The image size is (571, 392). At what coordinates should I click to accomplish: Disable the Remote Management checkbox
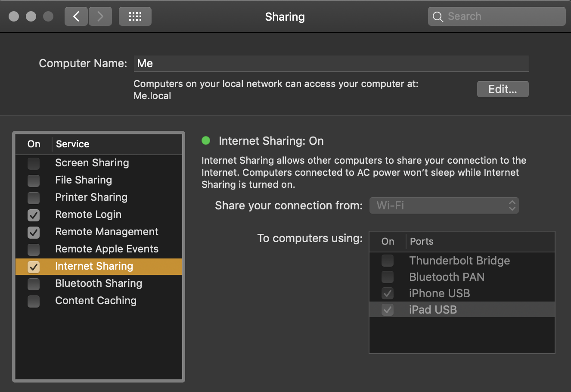coord(34,232)
